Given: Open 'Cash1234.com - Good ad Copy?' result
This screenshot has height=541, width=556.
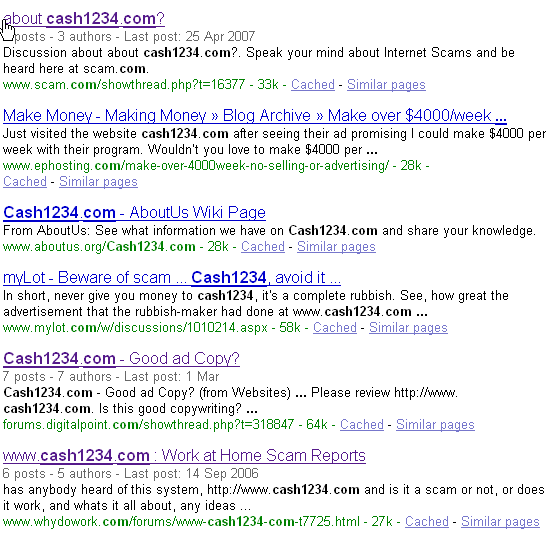Looking at the screenshot, I should tap(121, 359).
